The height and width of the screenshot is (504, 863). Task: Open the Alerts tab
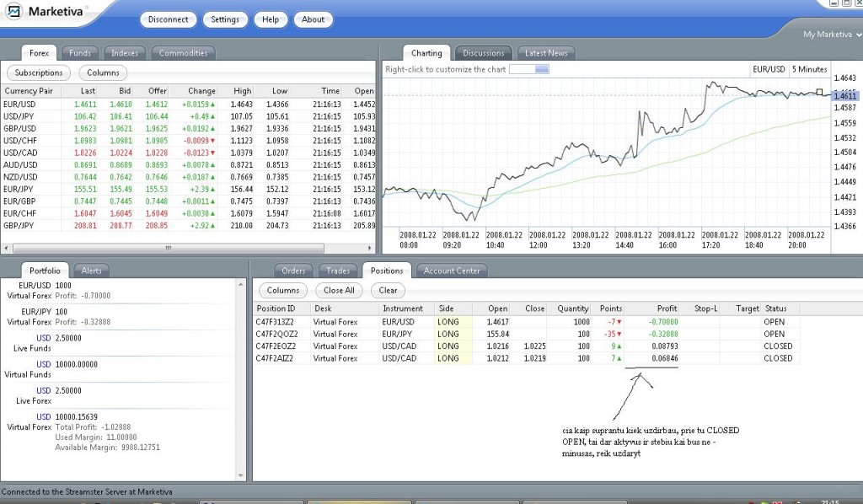click(x=91, y=271)
